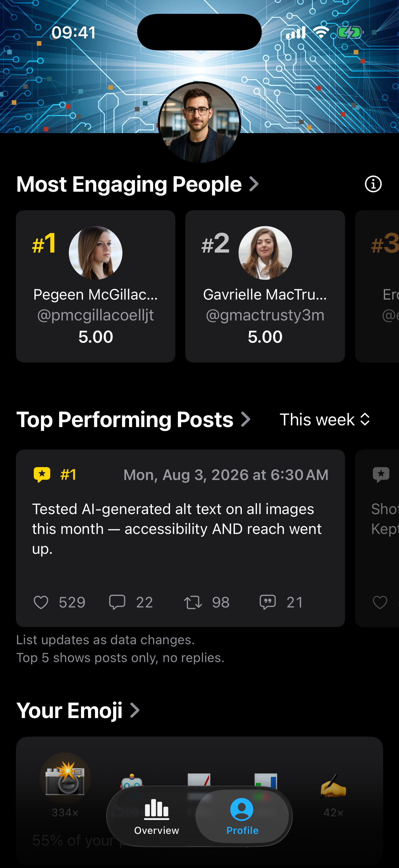Tap the comment bubble icon showing 22

coord(117,602)
